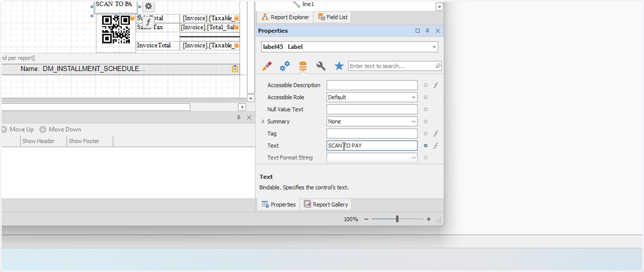
Task: Click the Tag property marker square
Action: coord(426,133)
